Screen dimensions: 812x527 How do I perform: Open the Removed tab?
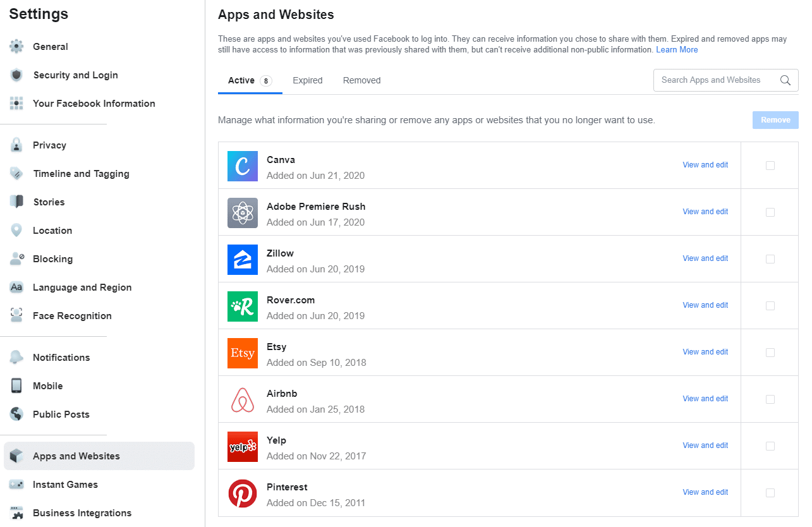coord(361,80)
